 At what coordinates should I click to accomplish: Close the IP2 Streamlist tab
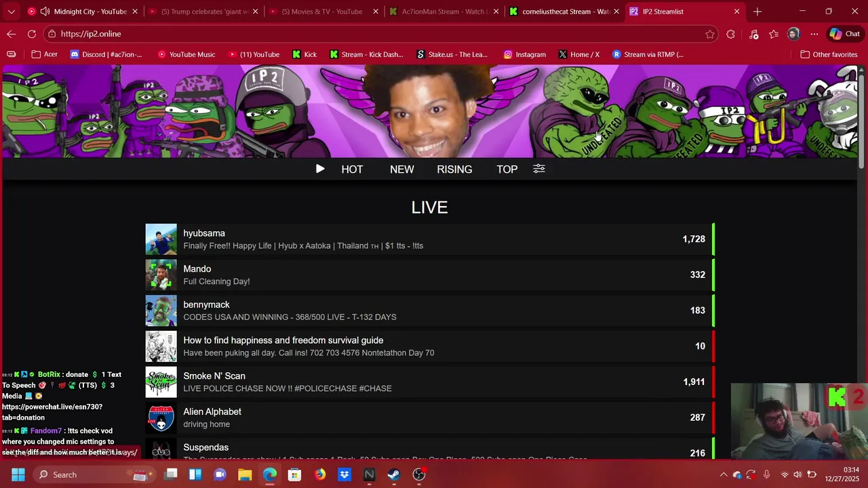tap(737, 12)
